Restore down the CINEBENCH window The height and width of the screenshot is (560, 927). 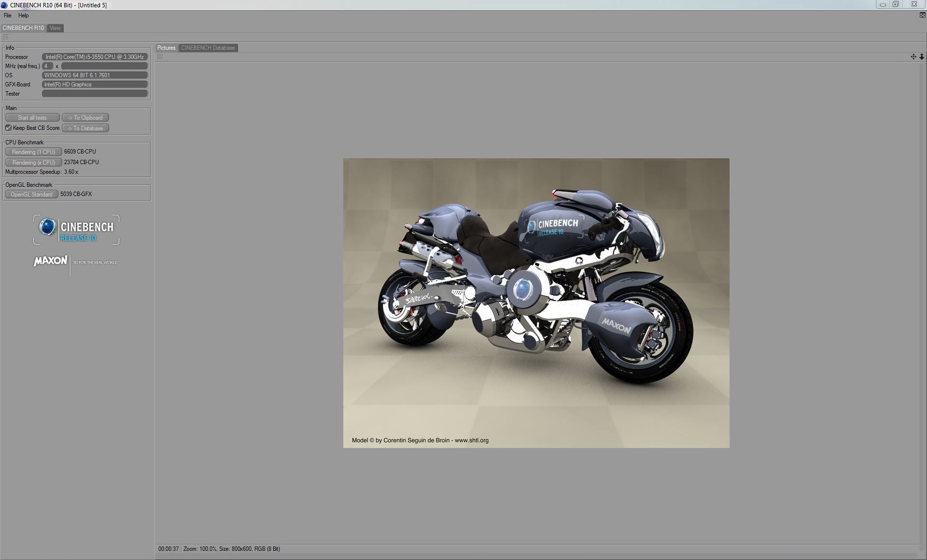[896, 4]
